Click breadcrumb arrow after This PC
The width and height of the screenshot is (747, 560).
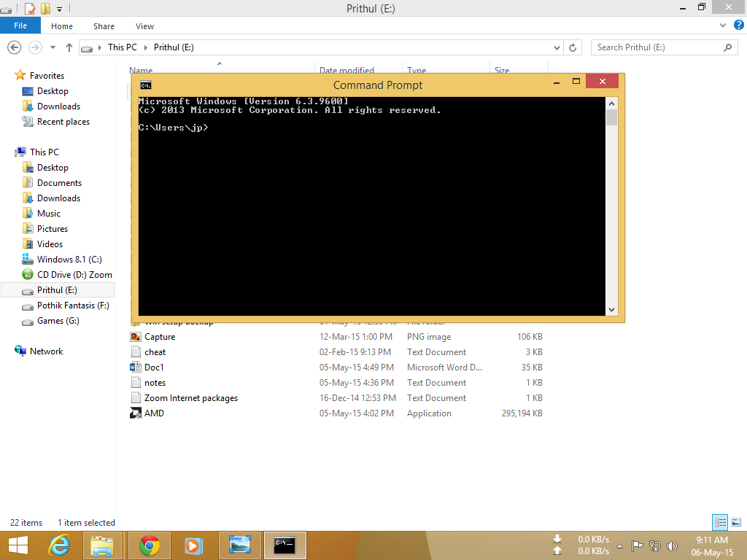pyautogui.click(x=146, y=47)
